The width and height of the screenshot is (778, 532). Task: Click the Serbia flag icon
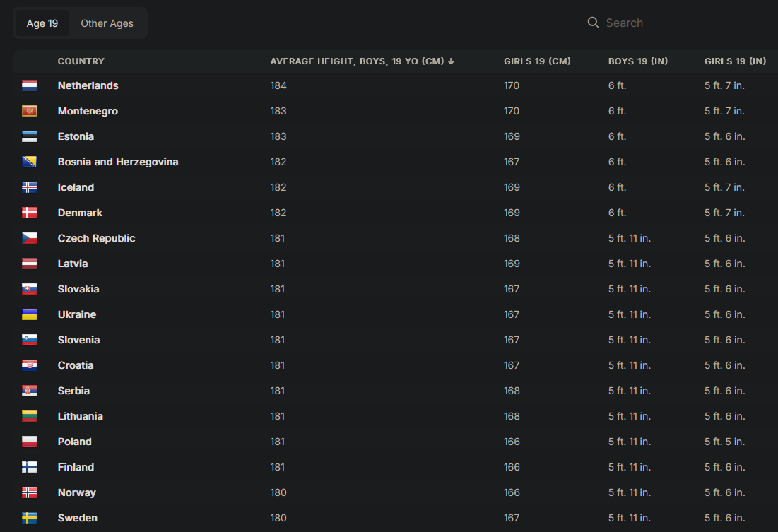pyautogui.click(x=30, y=391)
